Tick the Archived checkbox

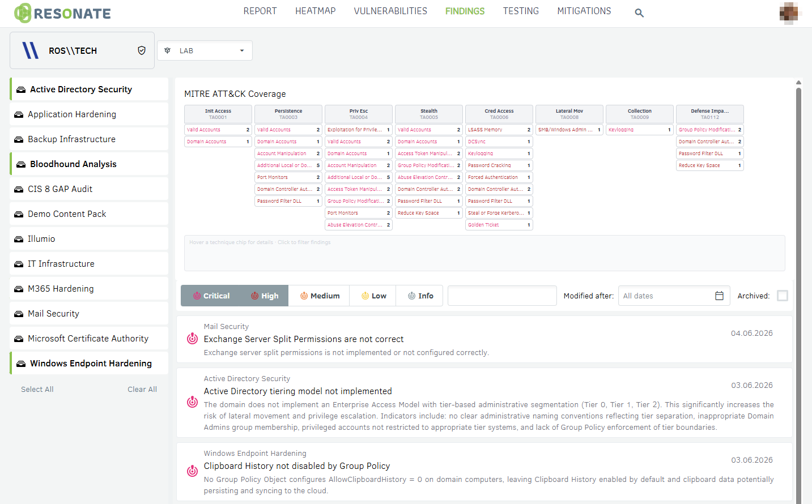783,296
